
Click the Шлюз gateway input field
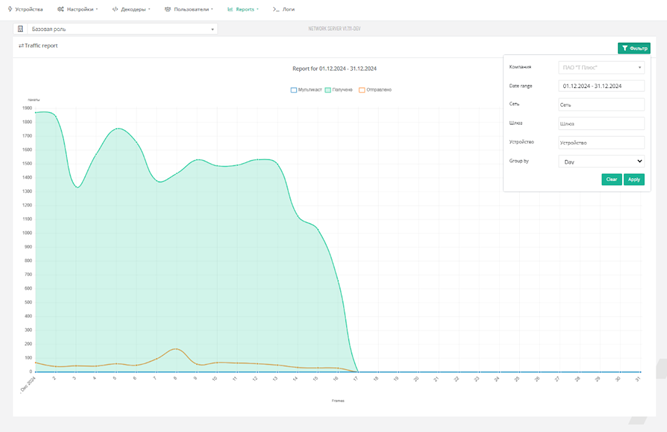tap(601, 123)
